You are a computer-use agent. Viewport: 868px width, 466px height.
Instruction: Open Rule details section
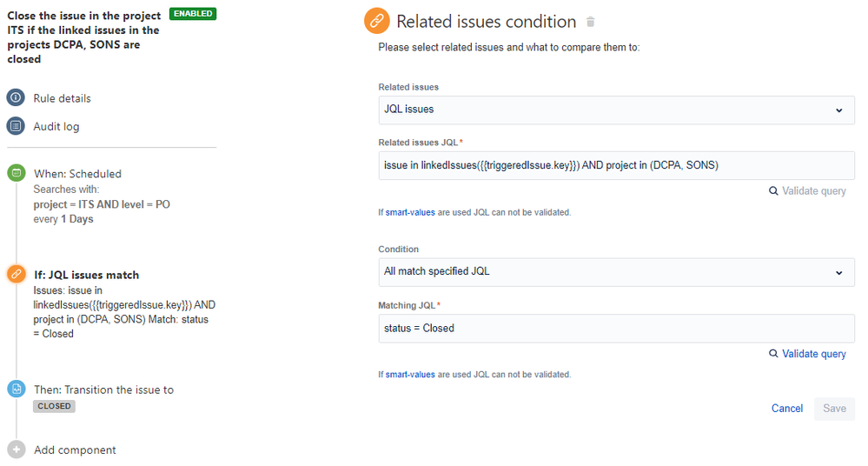point(62,98)
